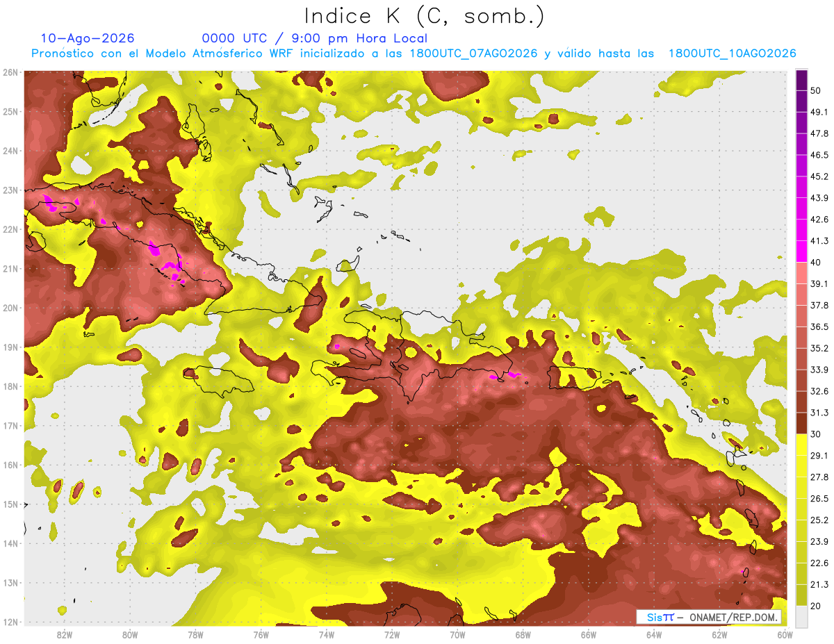The height and width of the screenshot is (644, 834).
Task: Click colorbar value '40'
Action: tap(816, 262)
